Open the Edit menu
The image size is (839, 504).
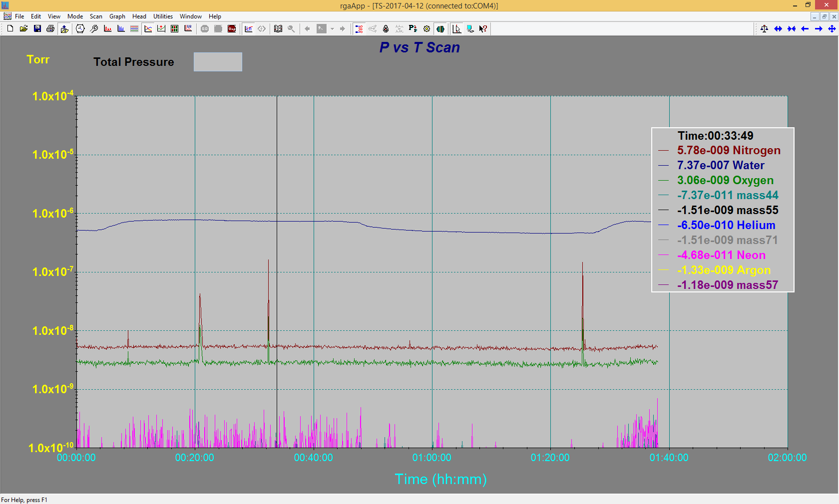36,16
